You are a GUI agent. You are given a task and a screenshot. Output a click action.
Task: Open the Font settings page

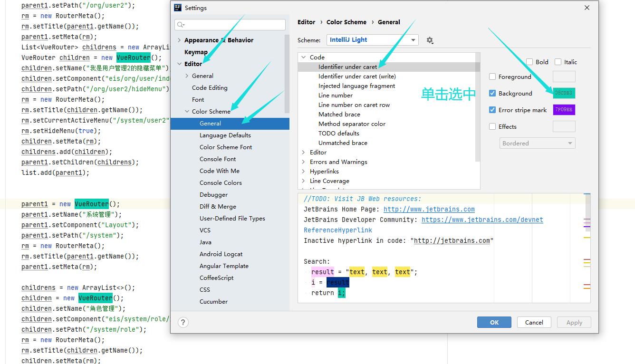coord(198,99)
